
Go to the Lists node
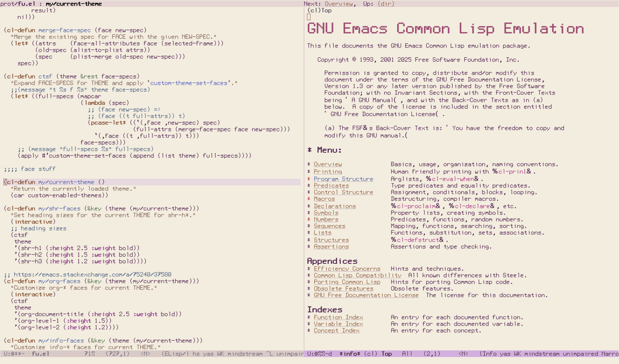click(x=322, y=232)
